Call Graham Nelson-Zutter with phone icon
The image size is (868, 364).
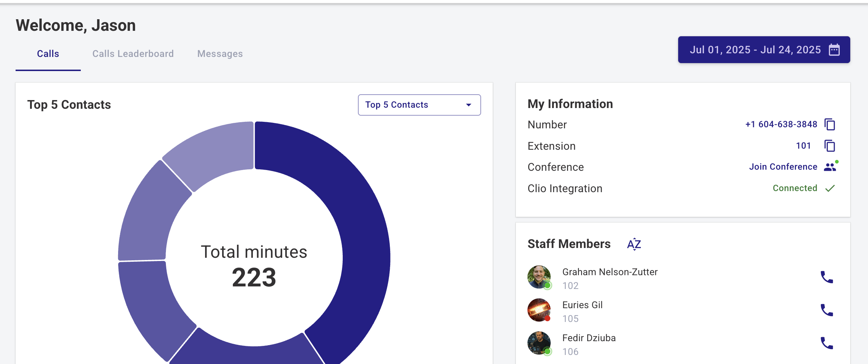827,277
